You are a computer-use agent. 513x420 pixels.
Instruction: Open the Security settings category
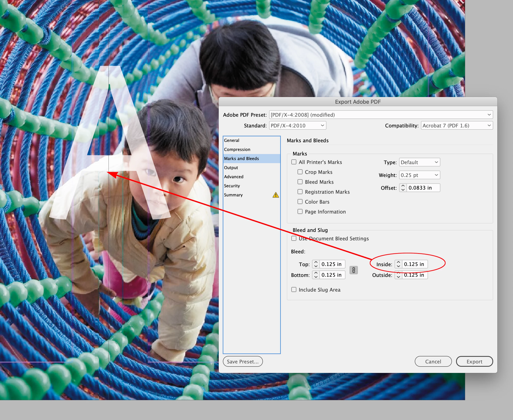(232, 186)
